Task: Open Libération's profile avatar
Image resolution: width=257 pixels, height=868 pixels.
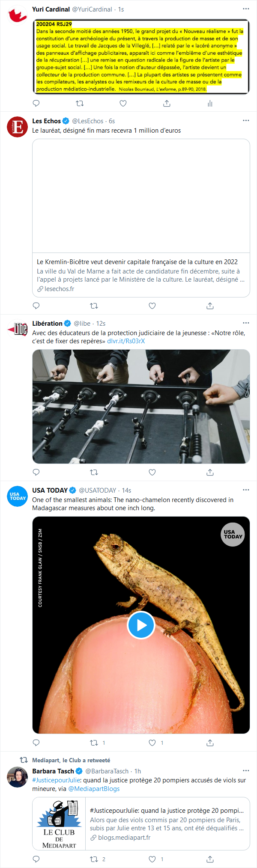Action: pos(18,329)
